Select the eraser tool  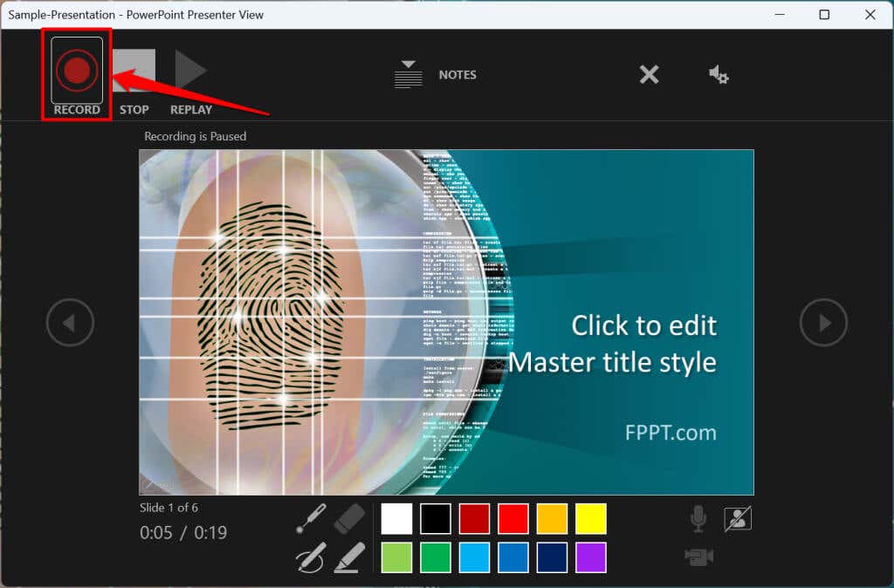[349, 518]
